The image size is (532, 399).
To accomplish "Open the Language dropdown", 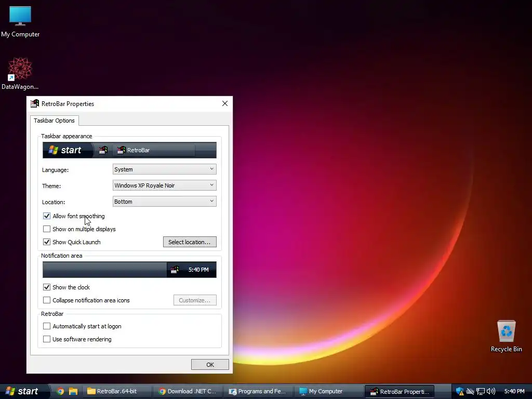I will pyautogui.click(x=165, y=169).
